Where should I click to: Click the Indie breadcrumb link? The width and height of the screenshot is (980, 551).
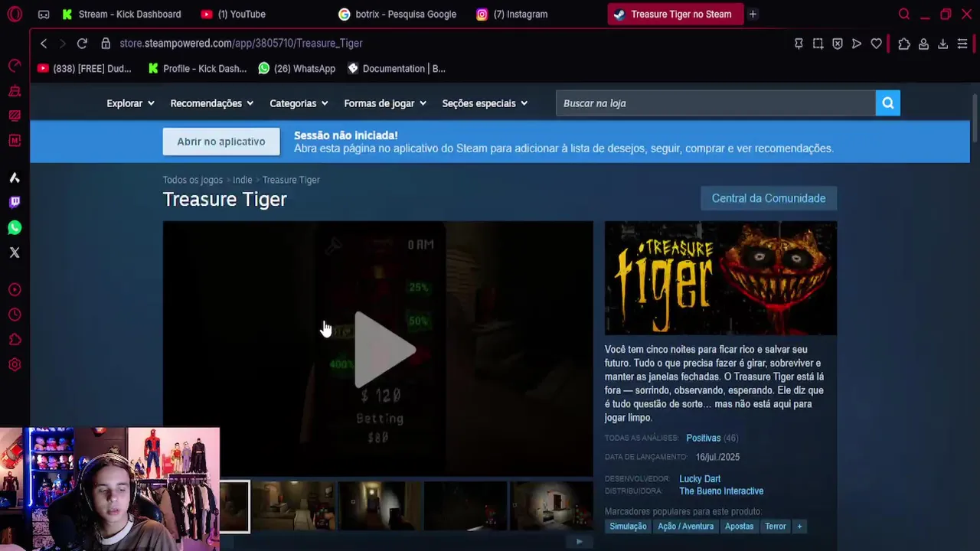(x=242, y=180)
